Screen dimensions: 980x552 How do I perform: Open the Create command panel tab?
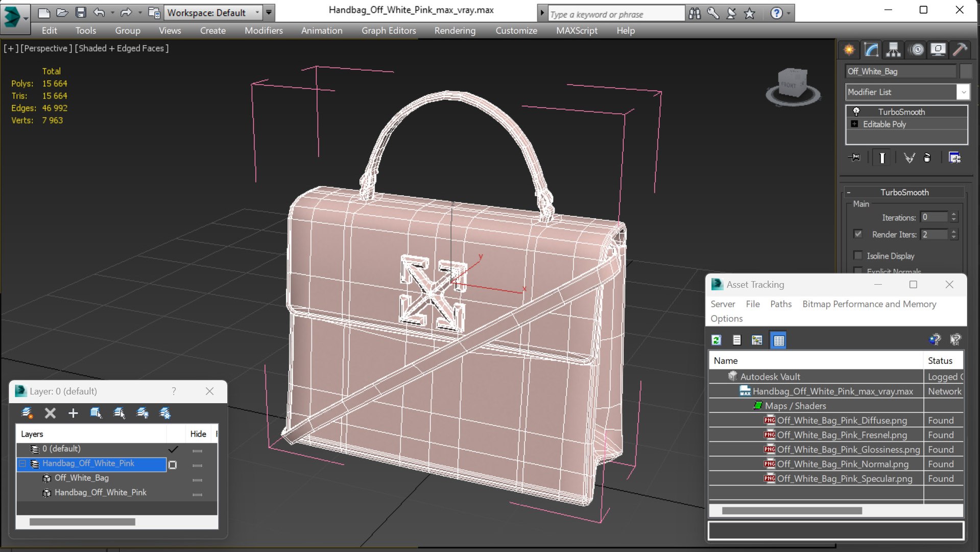point(849,50)
